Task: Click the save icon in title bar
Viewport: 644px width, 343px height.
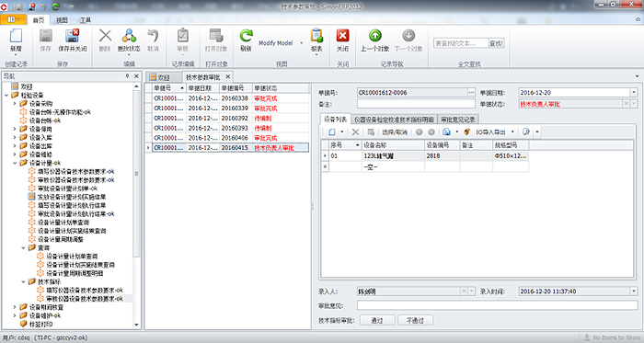Action: pos(19,6)
